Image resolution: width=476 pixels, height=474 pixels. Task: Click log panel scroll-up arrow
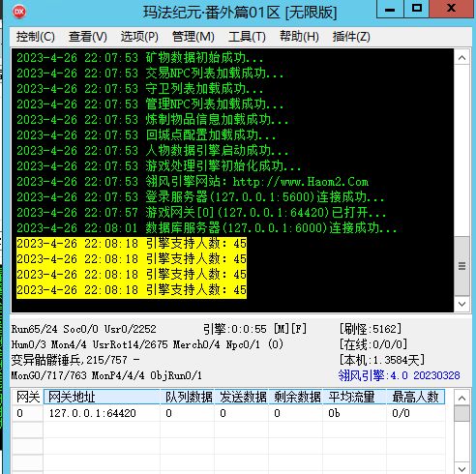click(x=461, y=57)
